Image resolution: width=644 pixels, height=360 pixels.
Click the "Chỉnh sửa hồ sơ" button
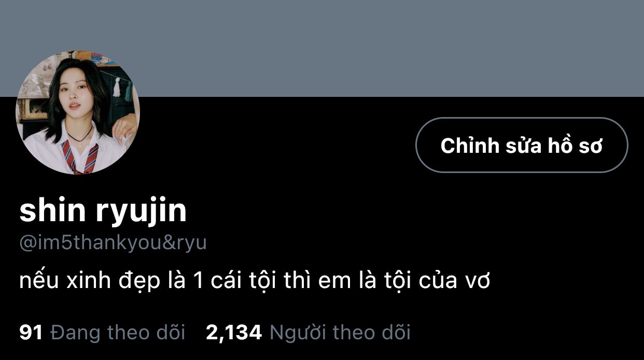tap(522, 145)
